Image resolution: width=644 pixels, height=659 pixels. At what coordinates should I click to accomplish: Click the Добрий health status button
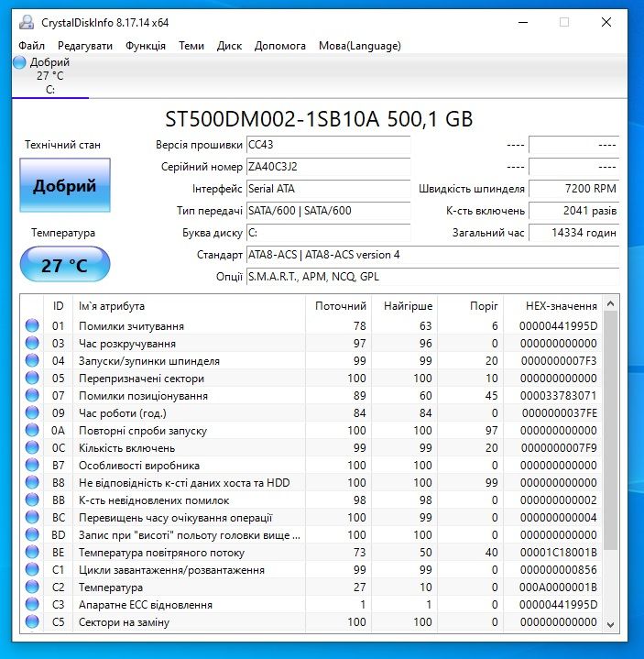pyautogui.click(x=65, y=185)
